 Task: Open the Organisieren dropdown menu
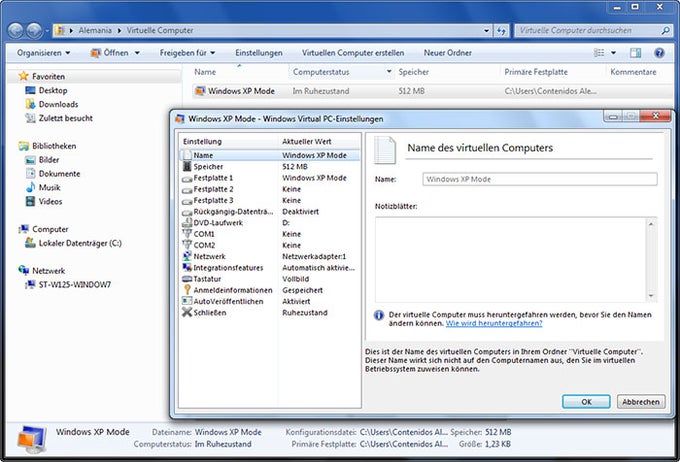pos(43,53)
